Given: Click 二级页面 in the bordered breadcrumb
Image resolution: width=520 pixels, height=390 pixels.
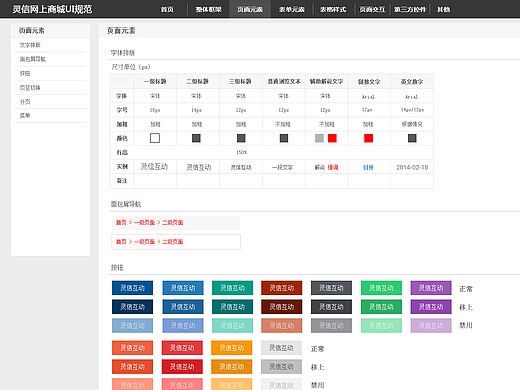Looking at the screenshot, I should click(x=173, y=242).
